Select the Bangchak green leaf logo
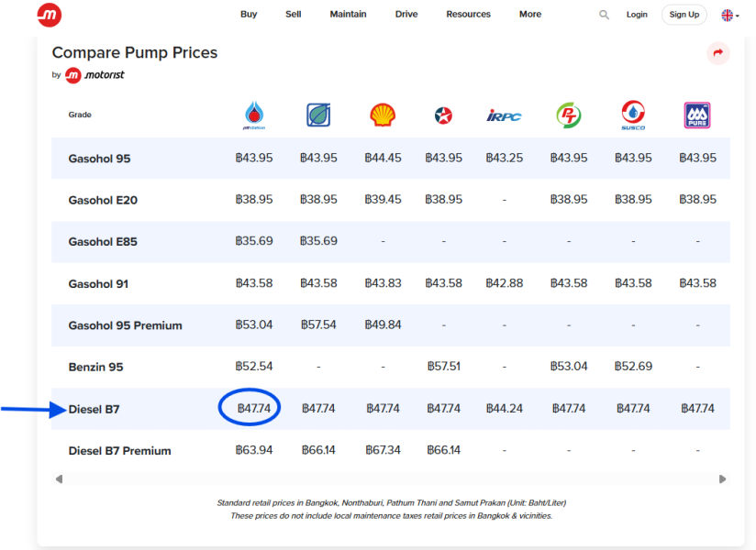 (x=318, y=115)
